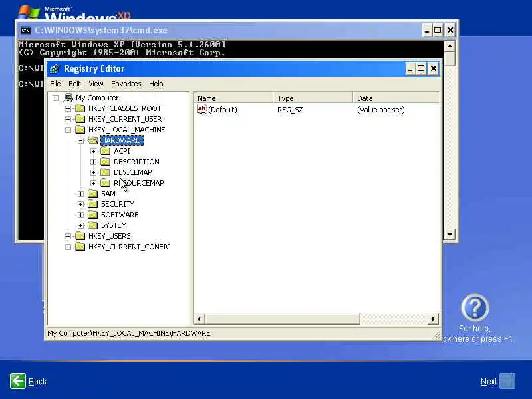
Task: Collapse the HKEY_LOCAL_MACHINE node
Action: [68, 130]
